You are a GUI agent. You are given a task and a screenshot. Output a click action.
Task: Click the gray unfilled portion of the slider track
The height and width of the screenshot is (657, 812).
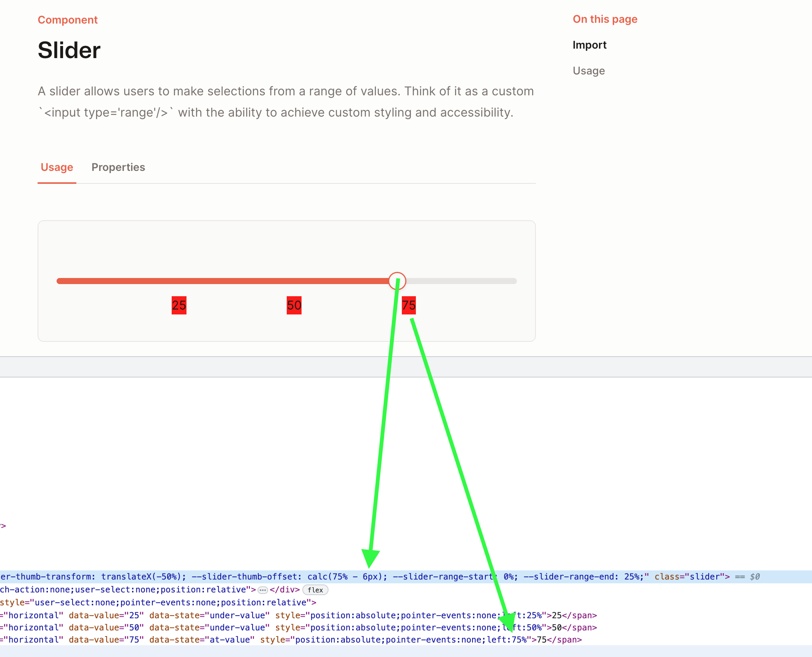pyautogui.click(x=463, y=281)
